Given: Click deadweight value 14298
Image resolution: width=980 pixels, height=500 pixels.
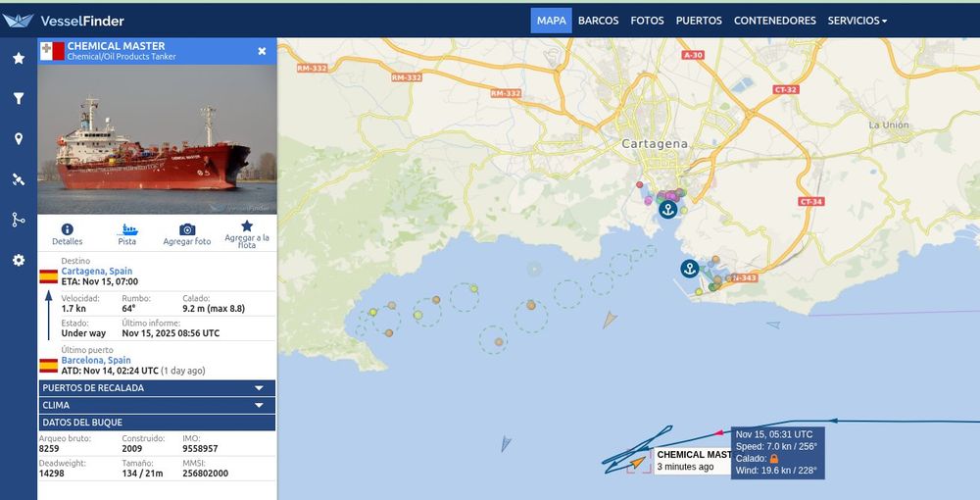Looking at the screenshot, I should coord(51,474).
